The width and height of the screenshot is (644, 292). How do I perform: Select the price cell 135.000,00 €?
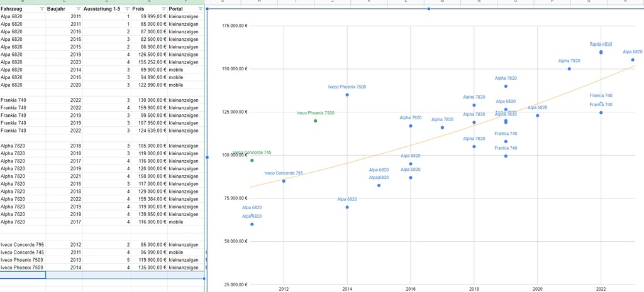(150, 268)
